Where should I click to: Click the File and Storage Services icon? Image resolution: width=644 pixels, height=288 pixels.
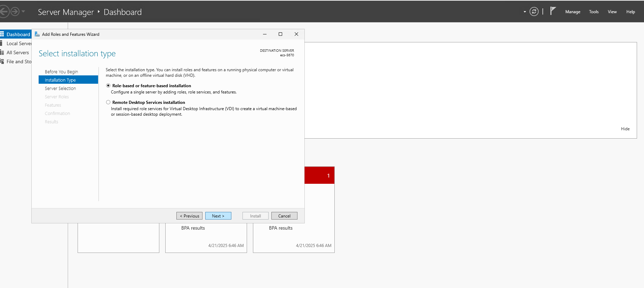tap(2, 61)
